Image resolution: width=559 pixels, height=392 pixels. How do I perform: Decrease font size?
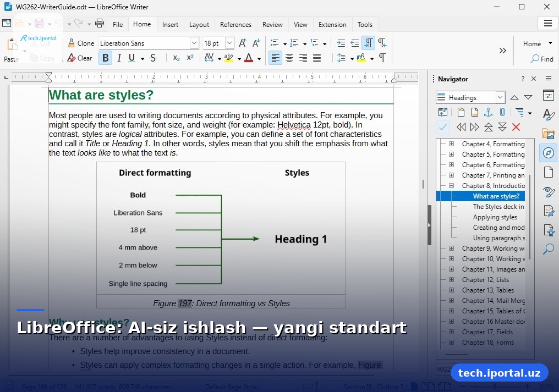tap(256, 43)
